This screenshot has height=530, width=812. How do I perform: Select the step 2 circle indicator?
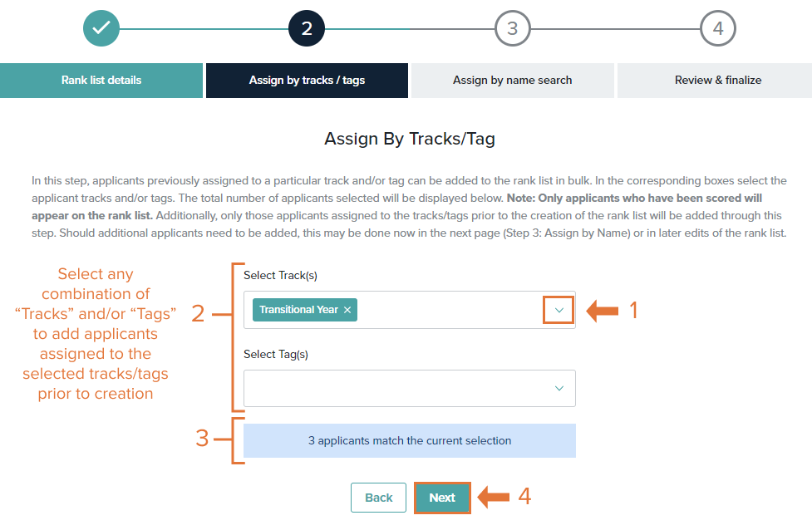307,28
